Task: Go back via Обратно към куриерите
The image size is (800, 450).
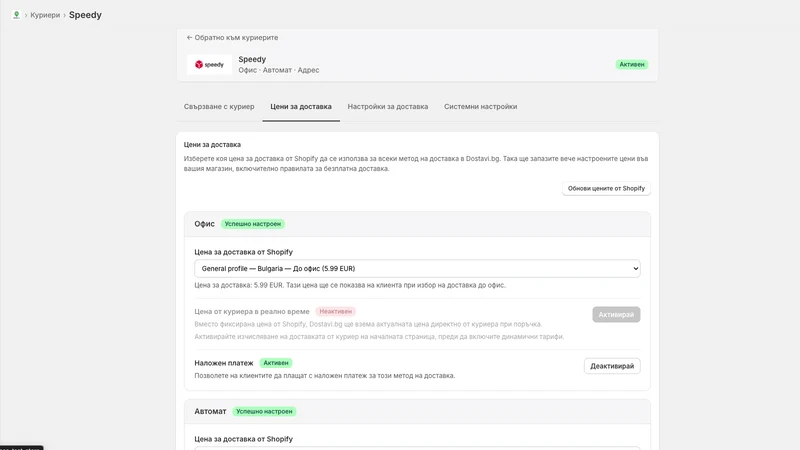Action: (x=232, y=38)
